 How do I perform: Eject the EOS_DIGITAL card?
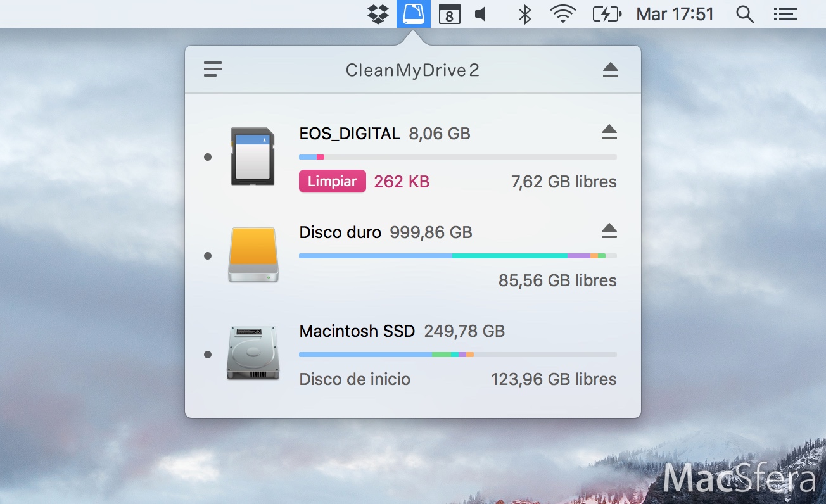[x=609, y=132]
